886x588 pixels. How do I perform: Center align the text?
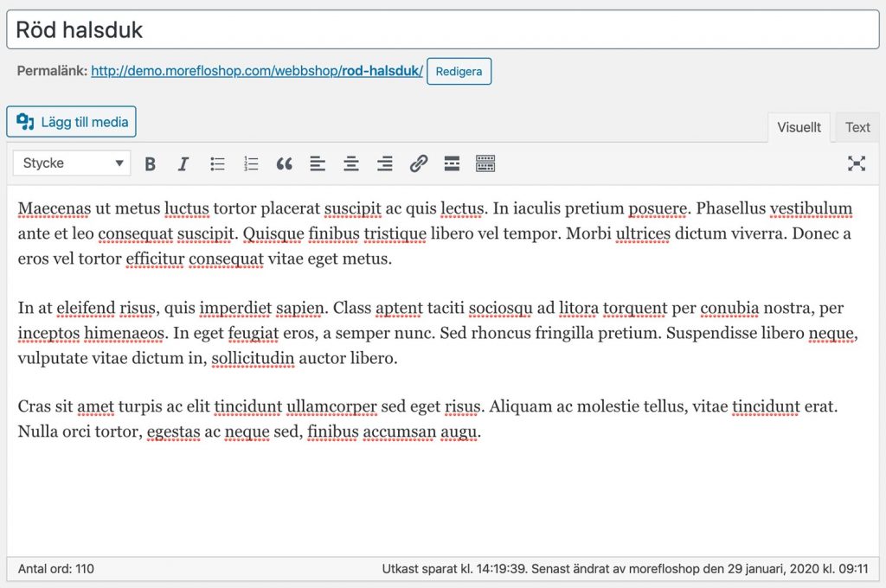click(351, 163)
